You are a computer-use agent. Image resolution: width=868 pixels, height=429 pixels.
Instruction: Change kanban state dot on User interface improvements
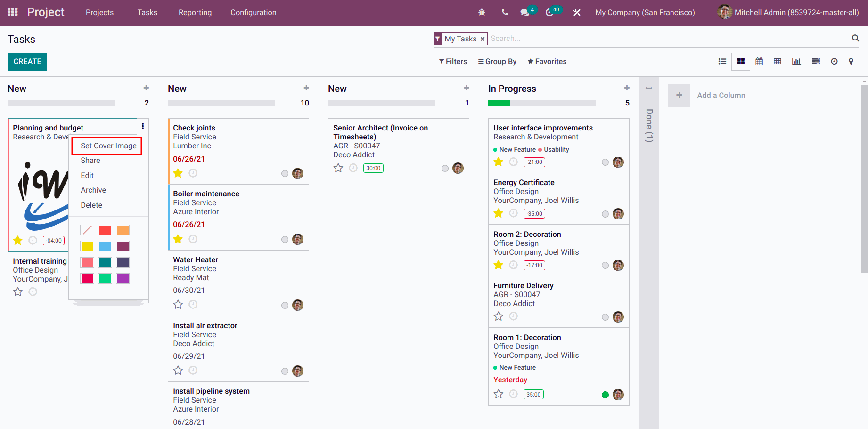pyautogui.click(x=605, y=162)
